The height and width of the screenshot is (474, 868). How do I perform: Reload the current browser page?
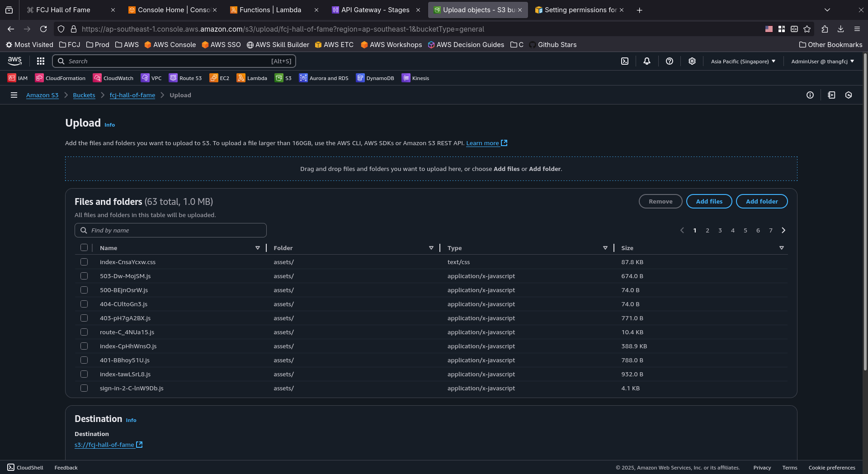click(43, 29)
